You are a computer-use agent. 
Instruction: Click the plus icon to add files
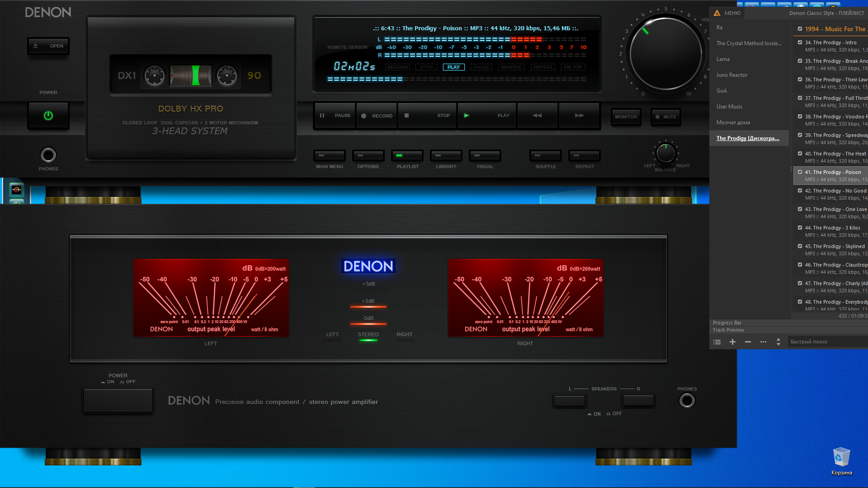[x=732, y=342]
